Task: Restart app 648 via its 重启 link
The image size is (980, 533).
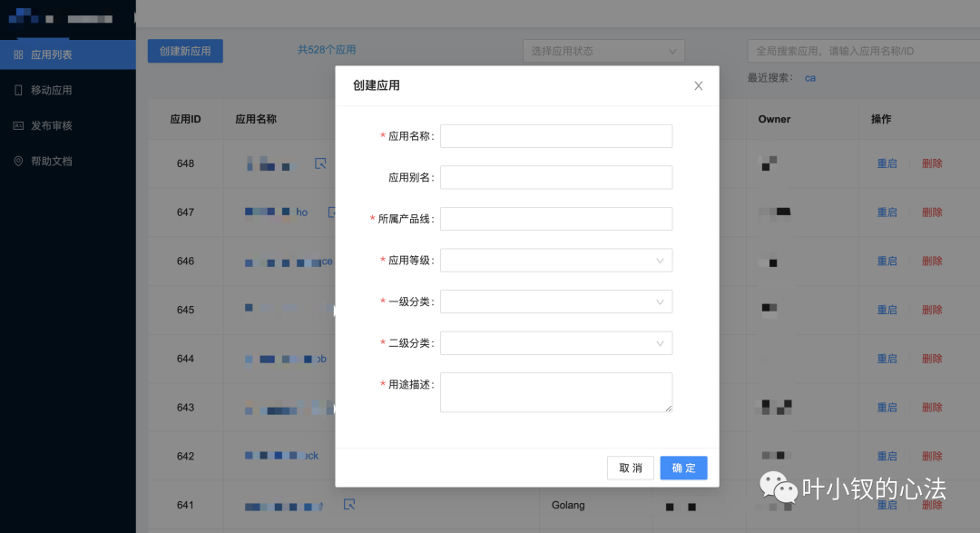Action: coord(887,163)
